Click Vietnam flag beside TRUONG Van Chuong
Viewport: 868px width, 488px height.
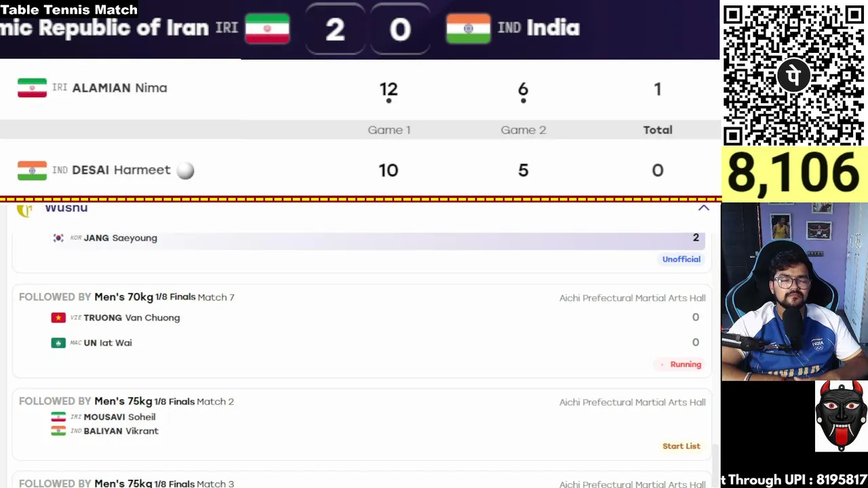tap(58, 318)
